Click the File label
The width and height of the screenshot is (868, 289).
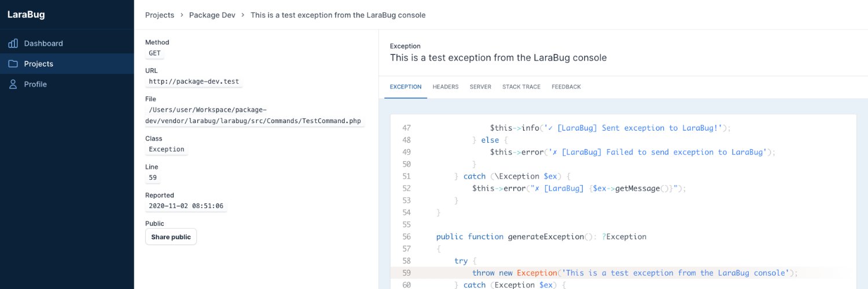tap(150, 99)
